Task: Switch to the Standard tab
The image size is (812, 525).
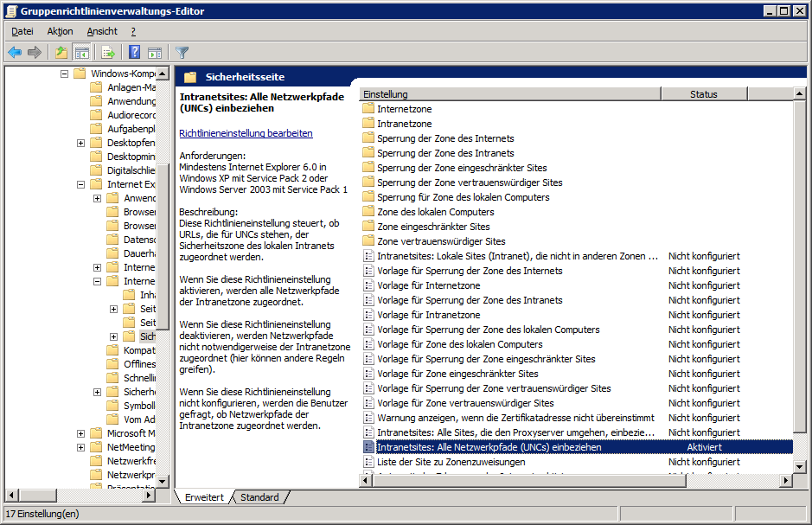Action: pyautogui.click(x=259, y=497)
